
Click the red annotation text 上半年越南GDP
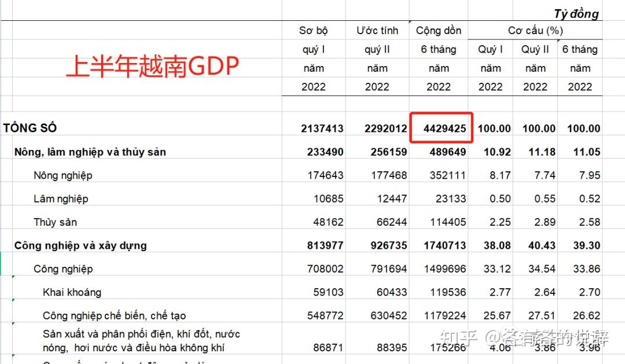(153, 67)
